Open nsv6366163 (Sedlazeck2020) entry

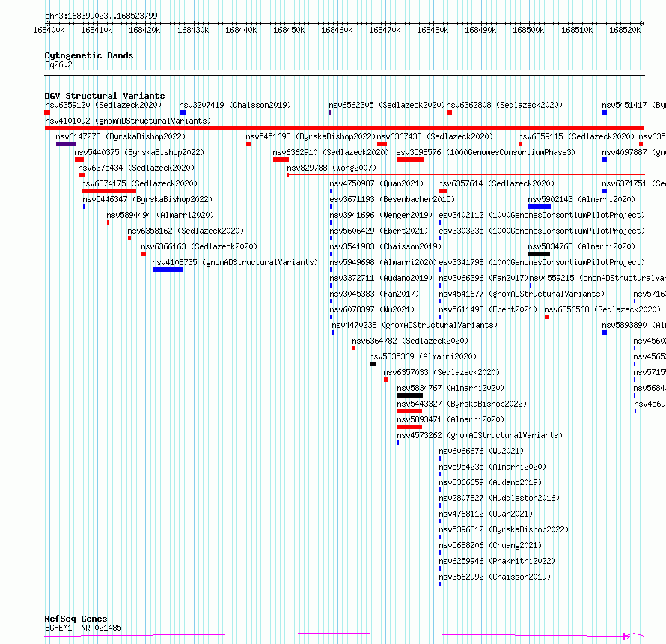199,246
